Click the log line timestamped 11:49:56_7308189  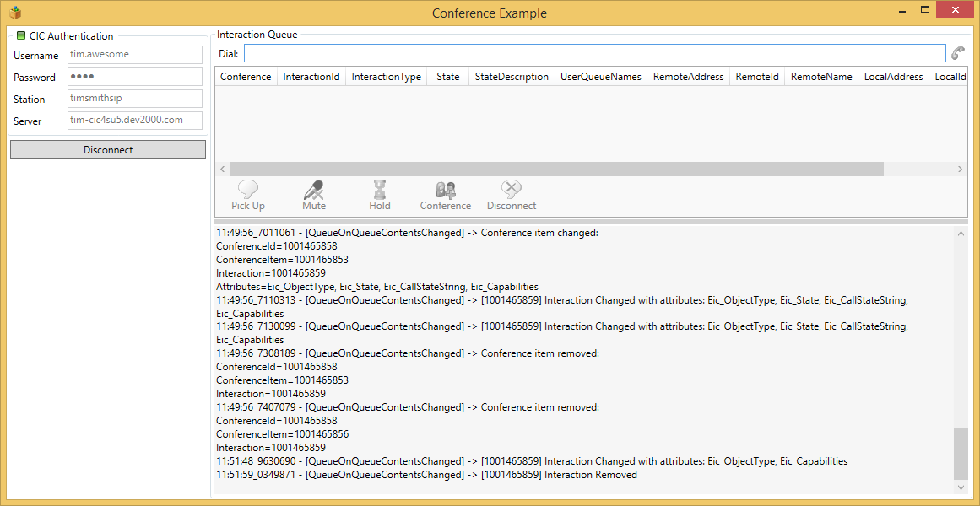tap(408, 353)
